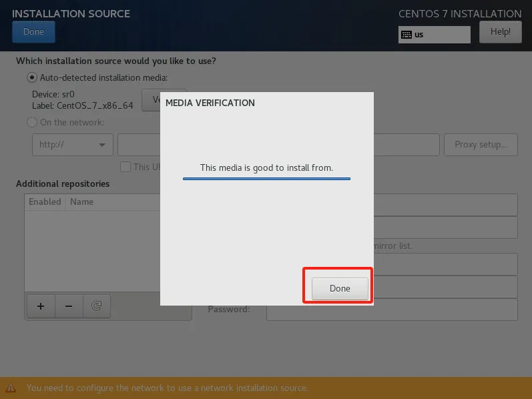The image size is (532, 399).
Task: Click the refresh repositories icon
Action: (x=97, y=306)
